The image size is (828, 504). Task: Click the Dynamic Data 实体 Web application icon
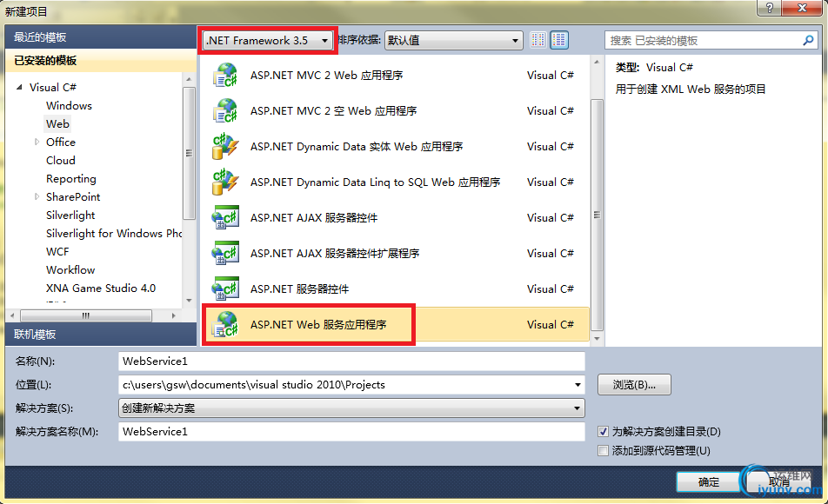pyautogui.click(x=225, y=146)
